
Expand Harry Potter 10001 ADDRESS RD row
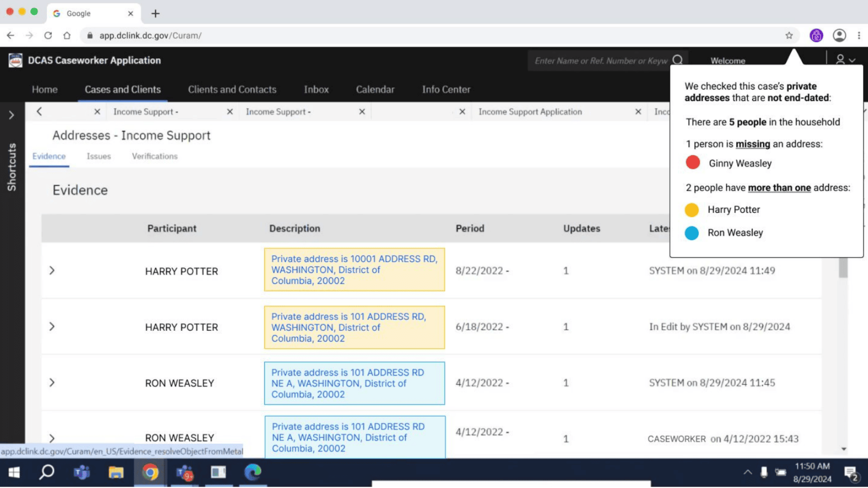coord(52,271)
